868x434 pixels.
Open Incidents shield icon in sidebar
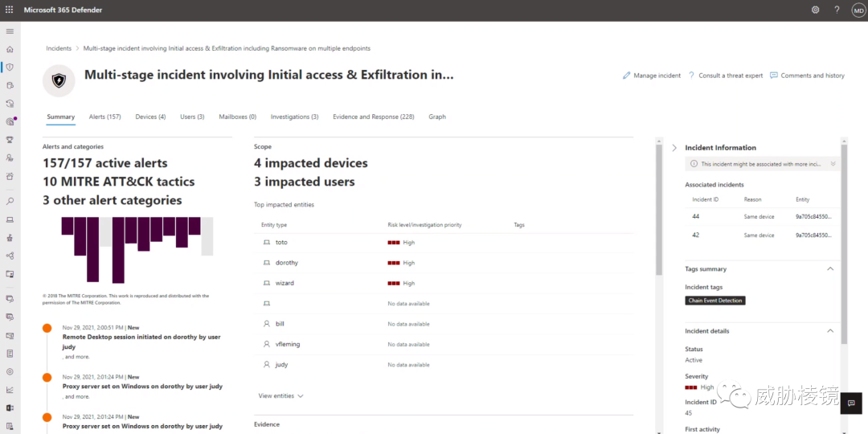pyautogui.click(x=10, y=67)
